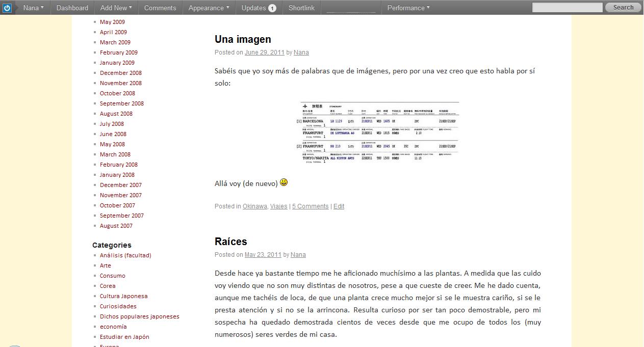Open the 'Una imagen' post title
Screen dimensions: 644x347
pyautogui.click(x=243, y=39)
